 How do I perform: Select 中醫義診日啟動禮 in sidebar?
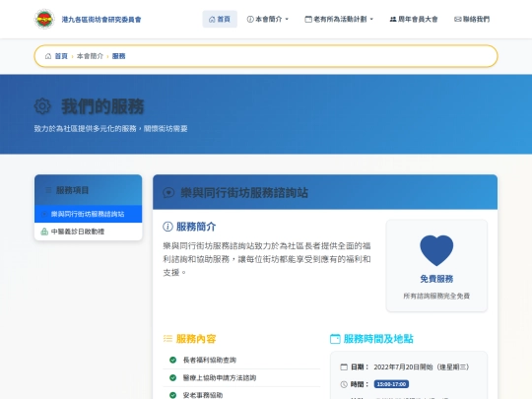[89, 232]
